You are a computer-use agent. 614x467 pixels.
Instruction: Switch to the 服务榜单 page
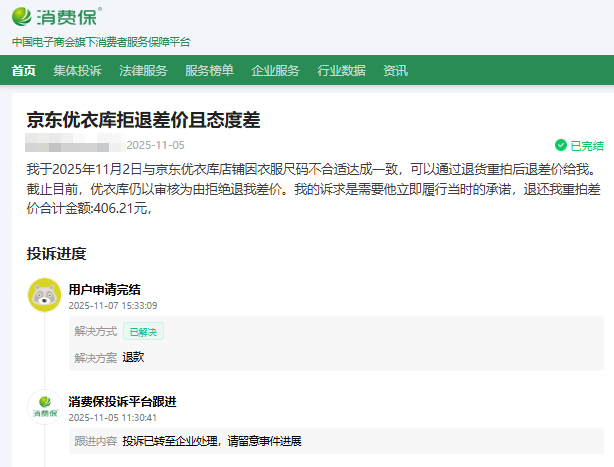(x=209, y=70)
